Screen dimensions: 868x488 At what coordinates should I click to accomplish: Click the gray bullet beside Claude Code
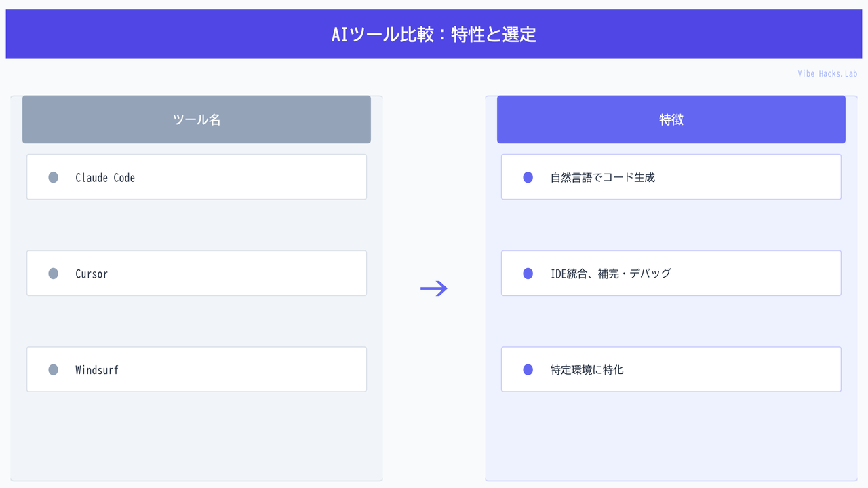tap(54, 178)
